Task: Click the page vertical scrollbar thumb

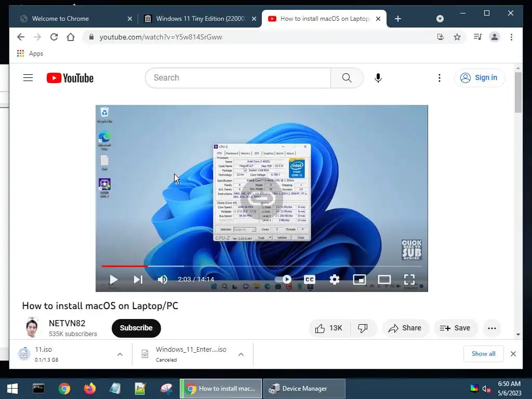Action: tap(518, 92)
